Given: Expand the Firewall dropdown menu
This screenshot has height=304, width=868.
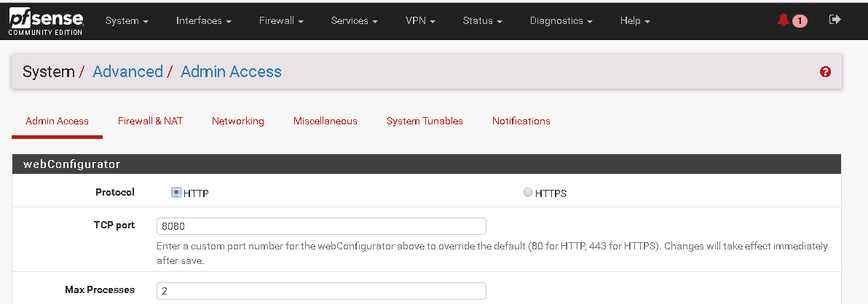Looking at the screenshot, I should pyautogui.click(x=281, y=20).
